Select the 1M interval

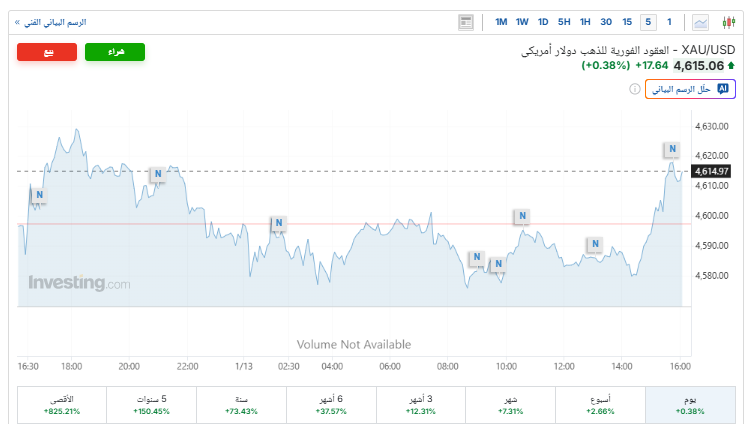click(501, 21)
